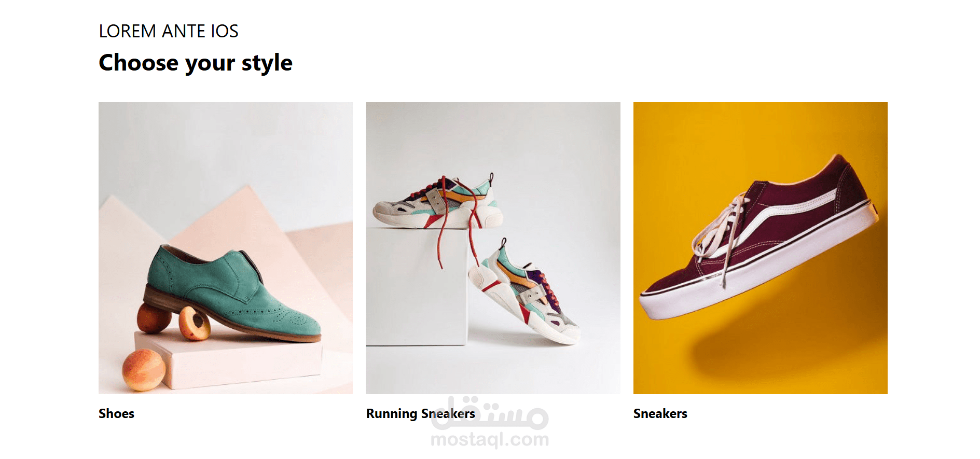Open the Running Sneakers category image
The height and width of the screenshot is (459, 980).
click(493, 248)
